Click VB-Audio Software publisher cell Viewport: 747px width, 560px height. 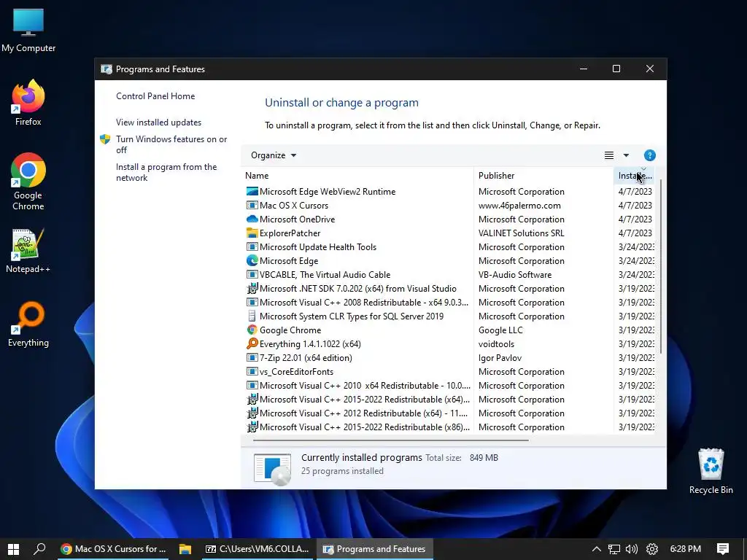[515, 275]
